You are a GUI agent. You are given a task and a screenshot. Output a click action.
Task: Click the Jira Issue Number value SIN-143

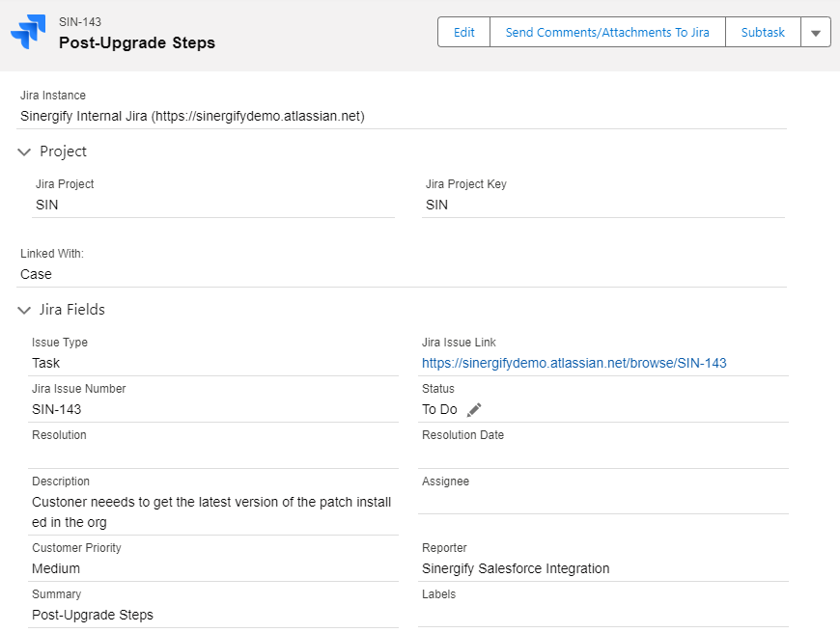click(x=57, y=410)
